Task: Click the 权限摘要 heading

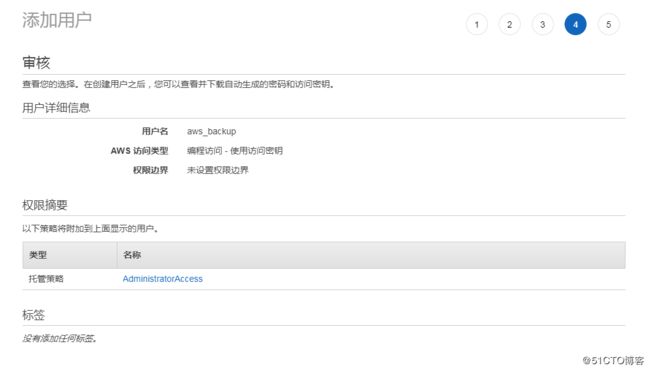Action: click(x=45, y=205)
